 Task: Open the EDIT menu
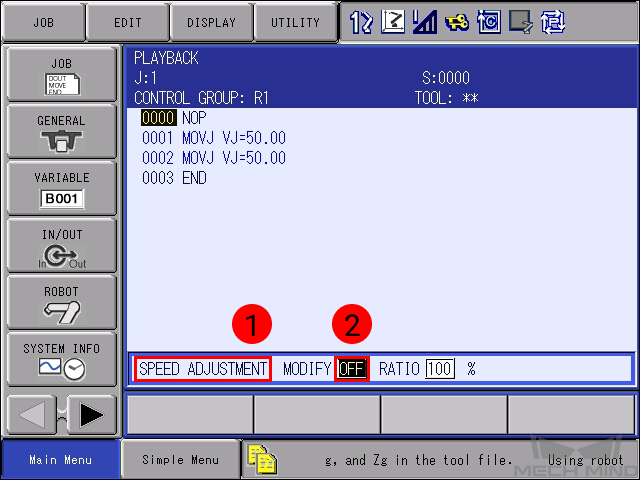click(128, 22)
